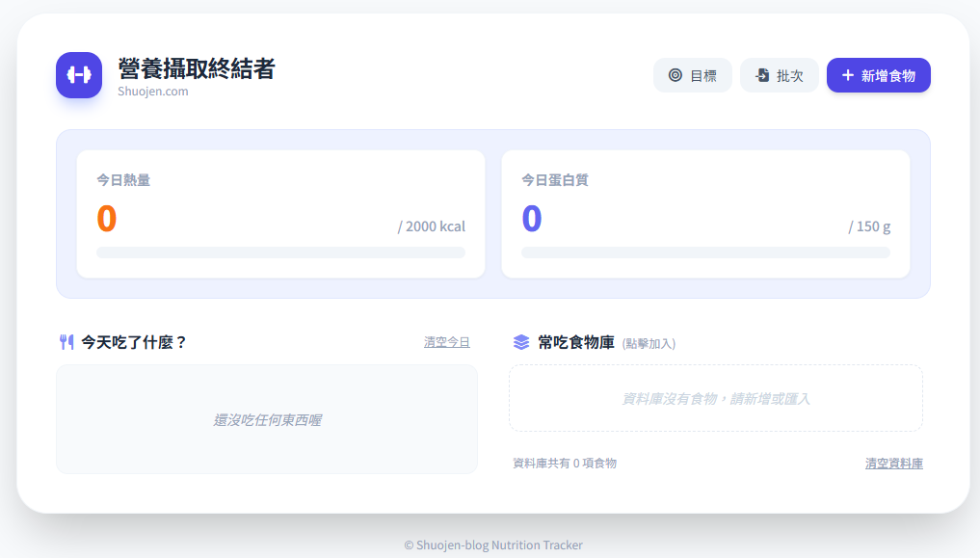Clear today's log via 清空今日
The image size is (980, 558).
(446, 342)
